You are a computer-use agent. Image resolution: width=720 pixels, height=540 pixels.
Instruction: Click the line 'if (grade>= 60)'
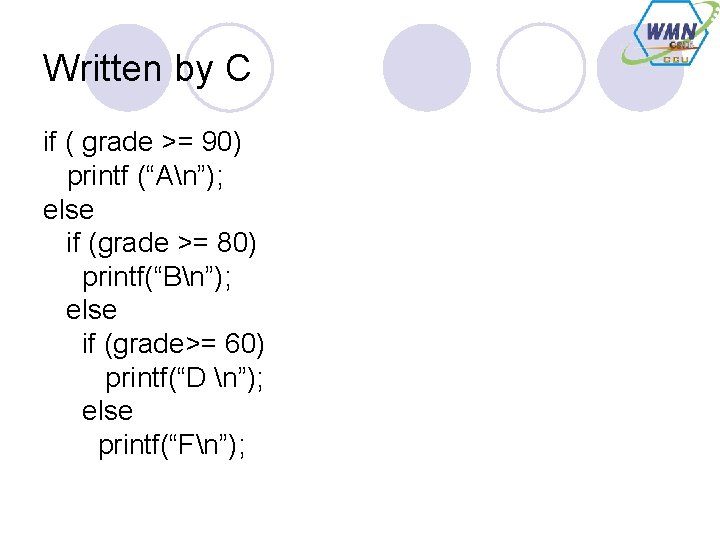(174, 344)
